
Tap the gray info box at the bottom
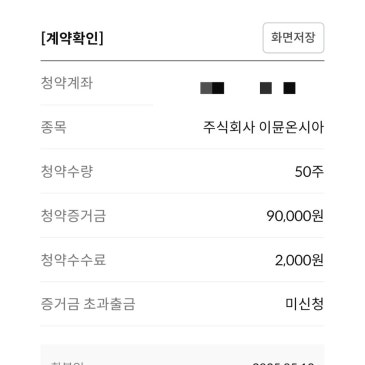[x=182, y=355]
